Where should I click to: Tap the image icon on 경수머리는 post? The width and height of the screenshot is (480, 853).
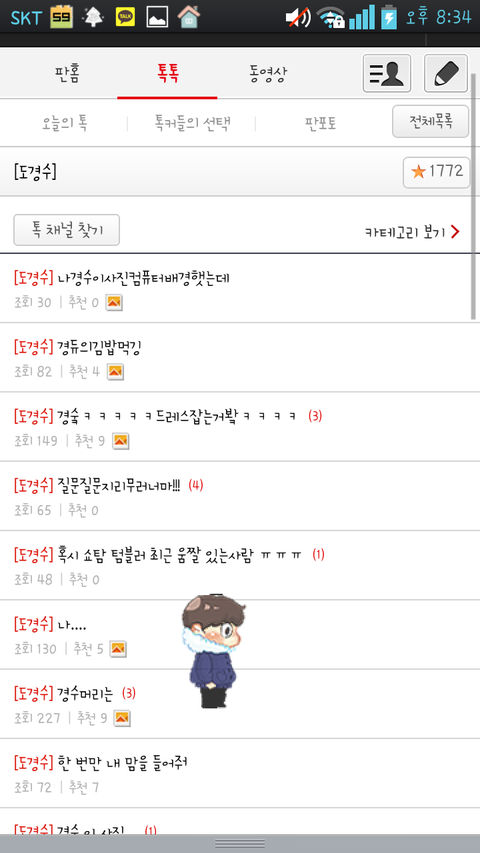(x=122, y=718)
